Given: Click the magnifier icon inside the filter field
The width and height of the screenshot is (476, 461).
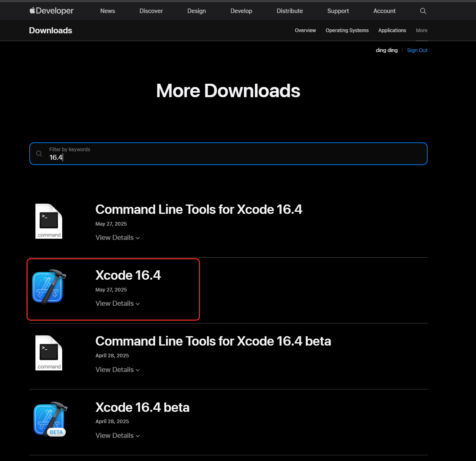Looking at the screenshot, I should coord(39,153).
